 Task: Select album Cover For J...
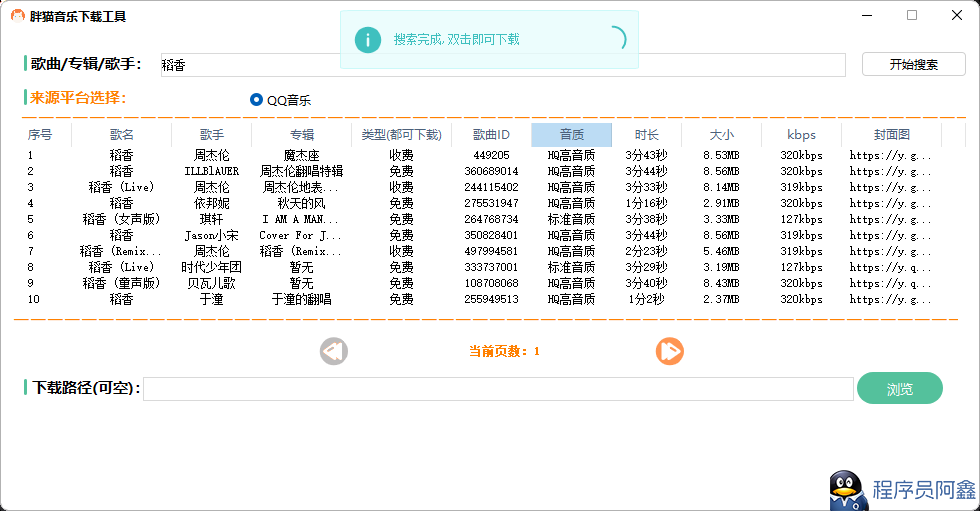coord(301,236)
